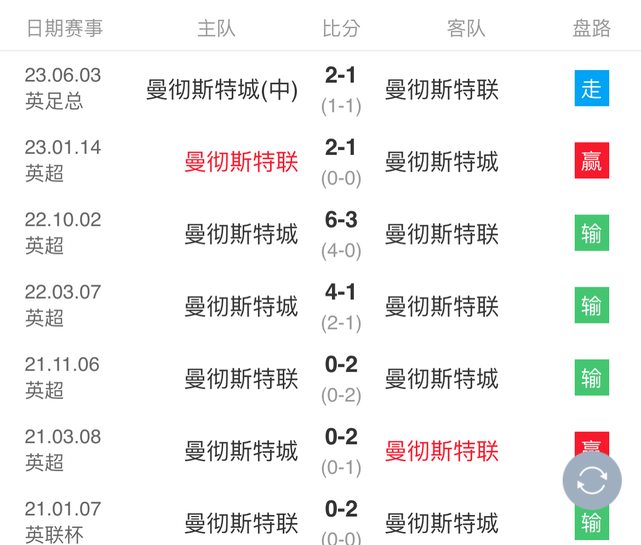Viewport: 641px width, 545px height.
Task: Open home team 曼彻斯特城(中) in FA Cup row
Action: (x=222, y=90)
